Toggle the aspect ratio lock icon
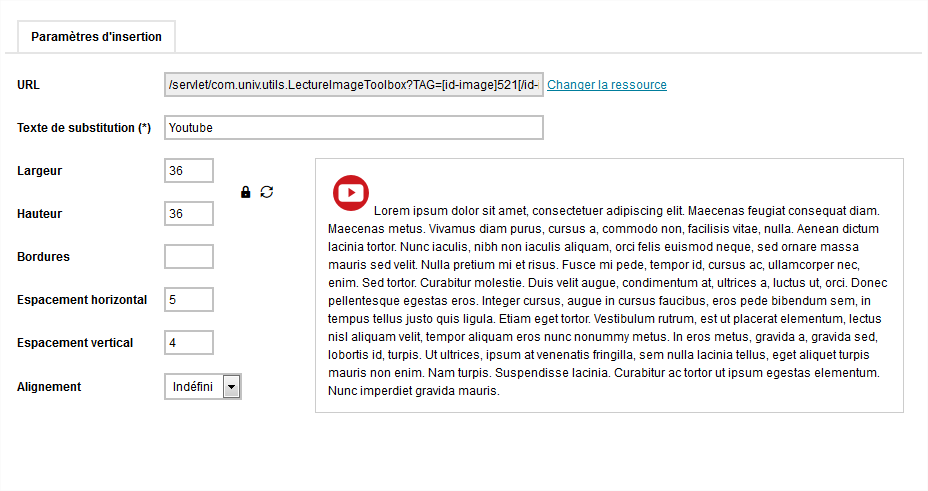The height and width of the screenshot is (491, 928). [x=246, y=192]
